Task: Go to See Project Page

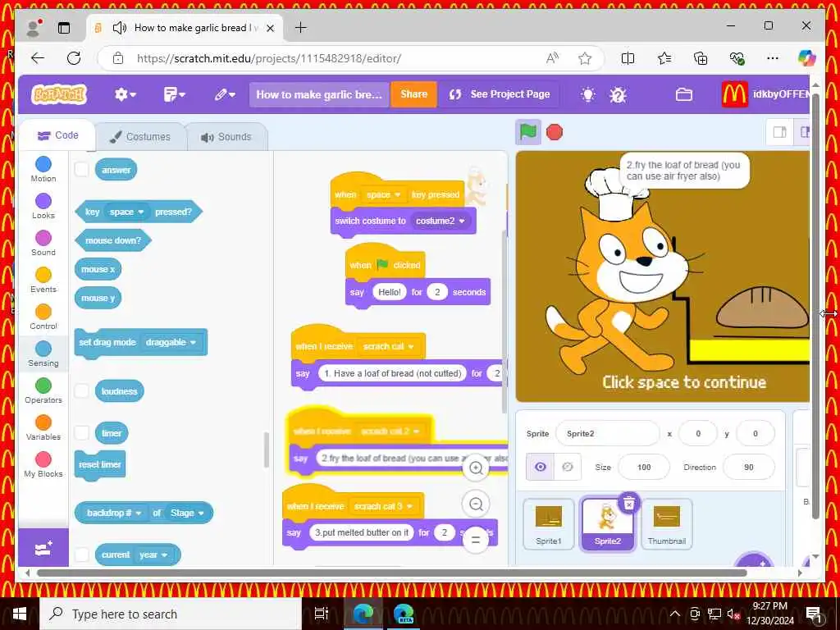Action: pyautogui.click(x=500, y=94)
